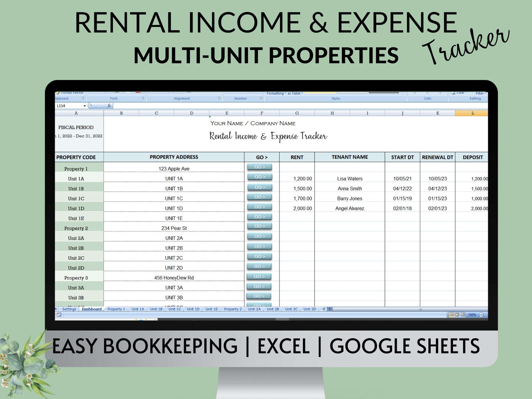Switch to Page Layout view icon
This screenshot has width=532, height=399.
click(x=457, y=315)
